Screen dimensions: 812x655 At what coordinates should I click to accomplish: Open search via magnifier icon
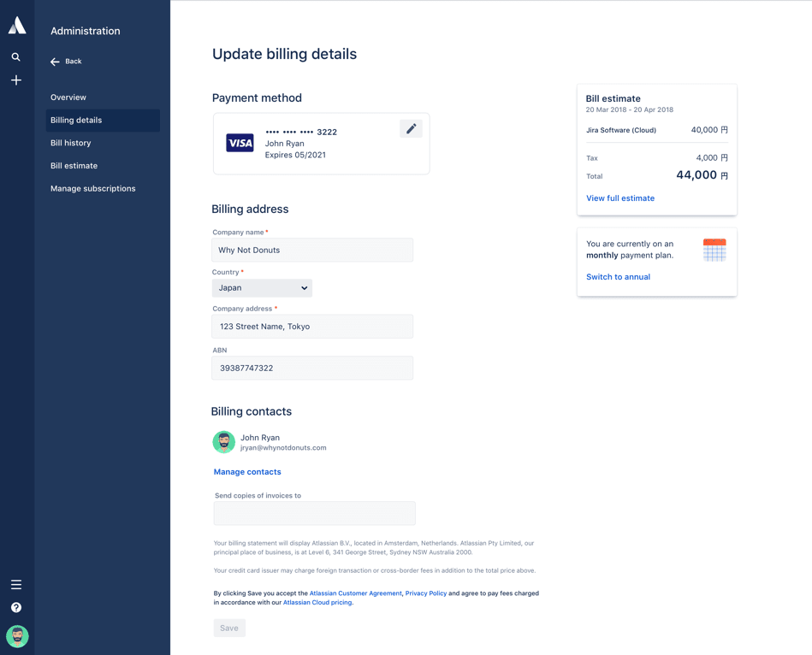click(x=16, y=57)
